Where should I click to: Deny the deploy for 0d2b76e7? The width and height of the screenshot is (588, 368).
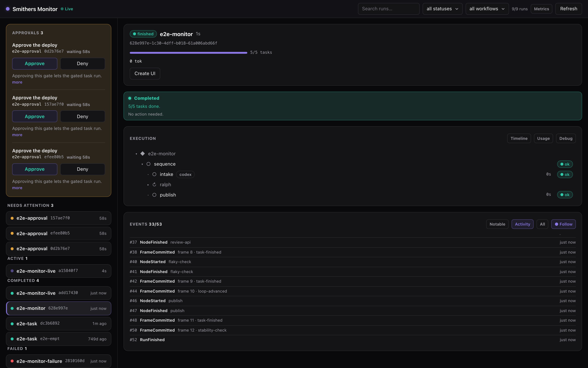83,63
